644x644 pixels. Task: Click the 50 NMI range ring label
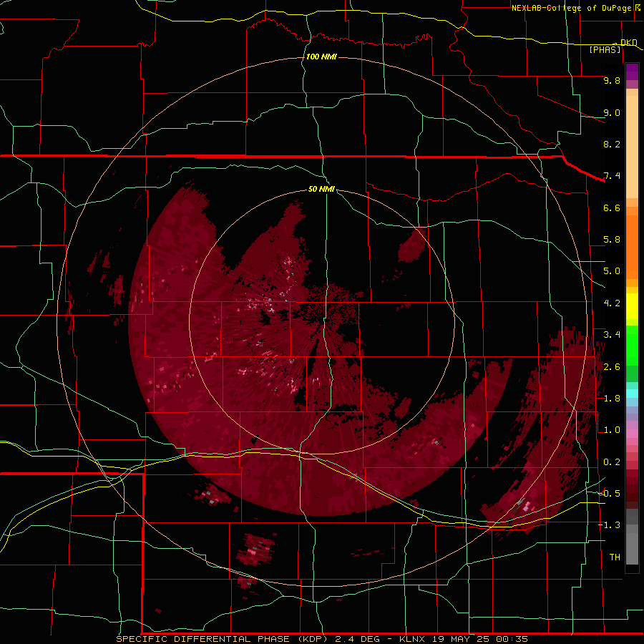(321, 189)
